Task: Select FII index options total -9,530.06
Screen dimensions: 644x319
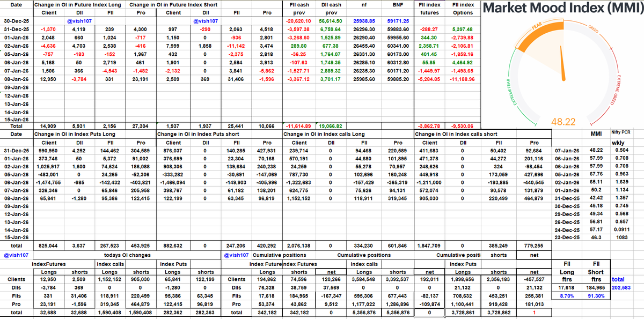Action: pyautogui.click(x=462, y=125)
